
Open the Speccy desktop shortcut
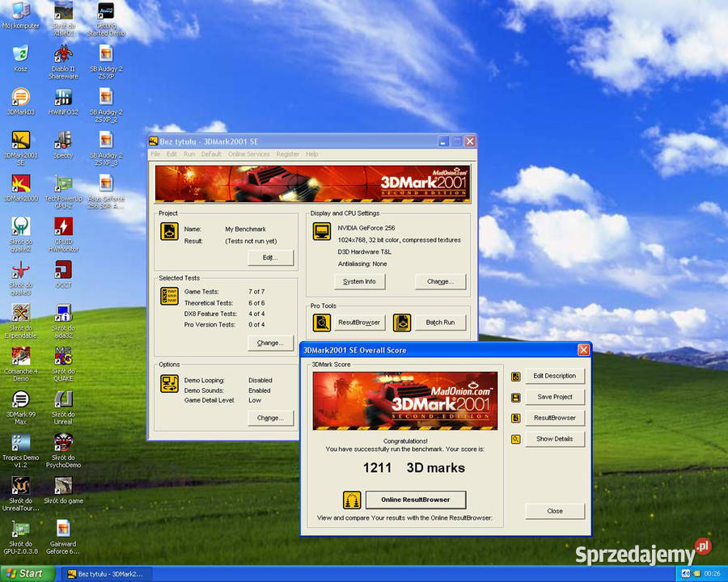pyautogui.click(x=63, y=145)
